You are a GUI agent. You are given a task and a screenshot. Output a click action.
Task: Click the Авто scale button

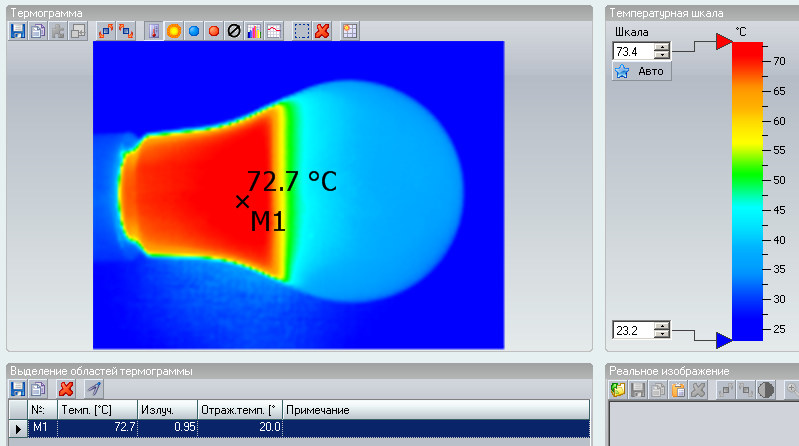642,71
